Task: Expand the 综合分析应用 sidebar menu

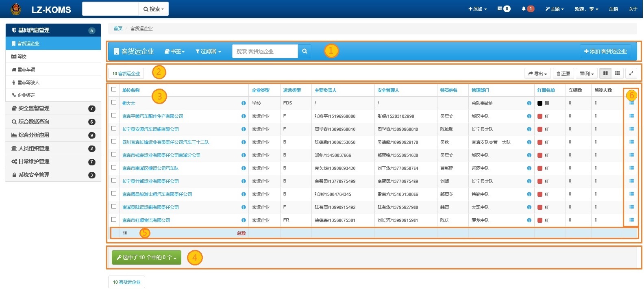Action: tap(53, 135)
